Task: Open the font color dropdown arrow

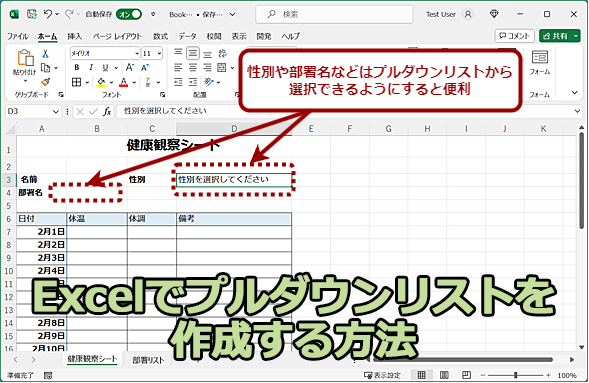Action: [x=134, y=82]
